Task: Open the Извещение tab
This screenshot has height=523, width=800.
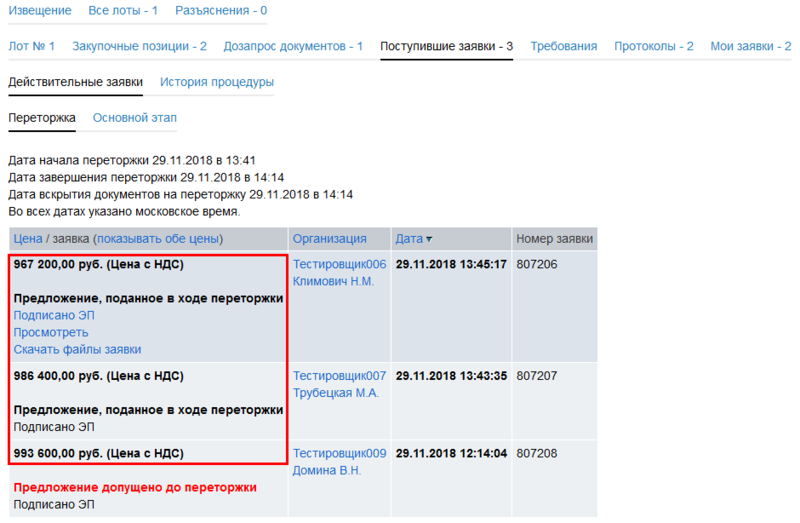Action: 39,10
